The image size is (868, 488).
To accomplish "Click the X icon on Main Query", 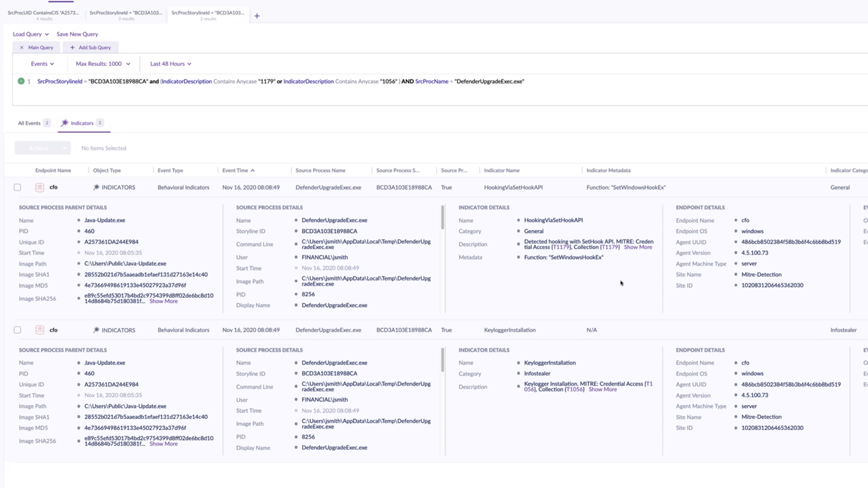I will [x=22, y=47].
